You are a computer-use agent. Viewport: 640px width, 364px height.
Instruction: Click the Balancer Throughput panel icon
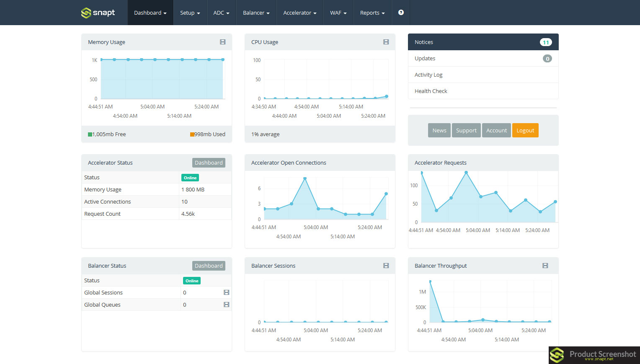tap(545, 266)
